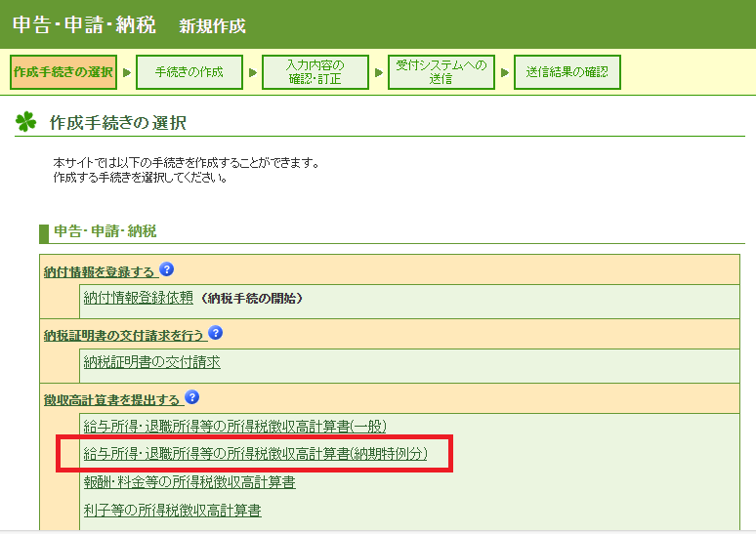Viewport: 756px width, 534px height.
Task: Click the （納税手続の開始） text
Action: pyautogui.click(x=252, y=299)
